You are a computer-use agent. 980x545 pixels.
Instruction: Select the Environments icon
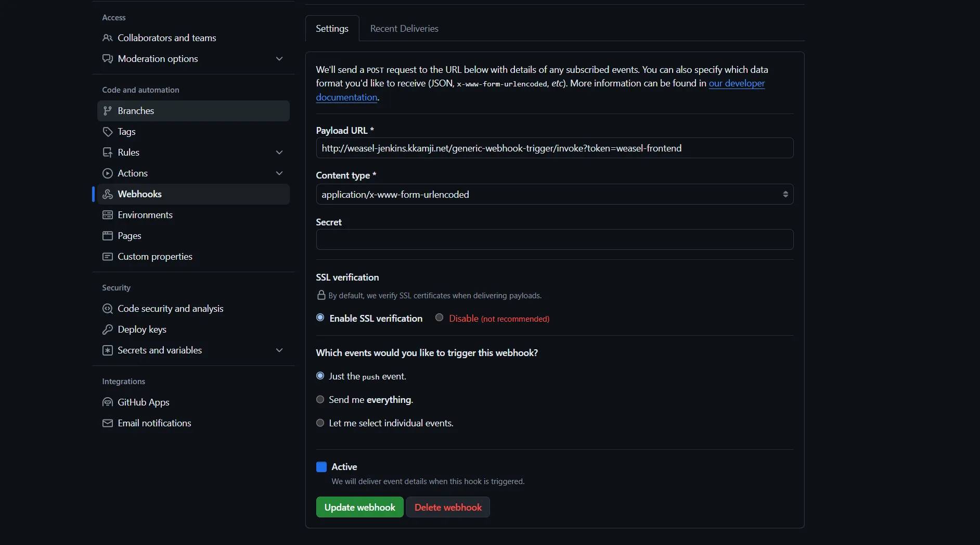[x=108, y=214]
